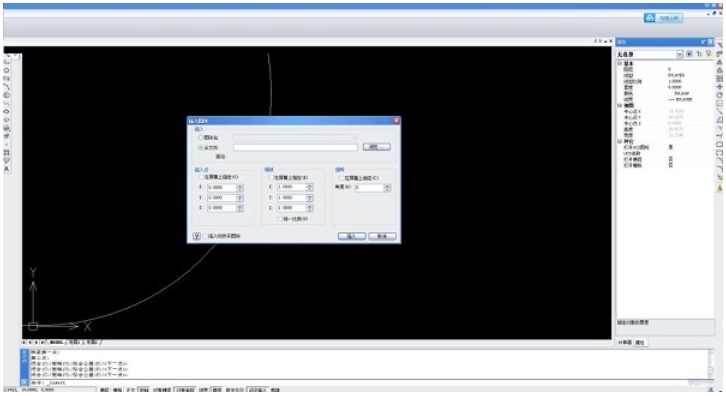Image resolution: width=726 pixels, height=396 pixels.
Task: Click the file path input field
Action: pos(295,147)
